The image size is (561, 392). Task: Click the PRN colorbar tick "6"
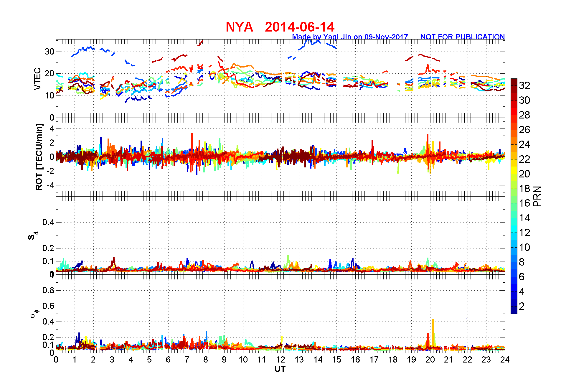(522, 277)
